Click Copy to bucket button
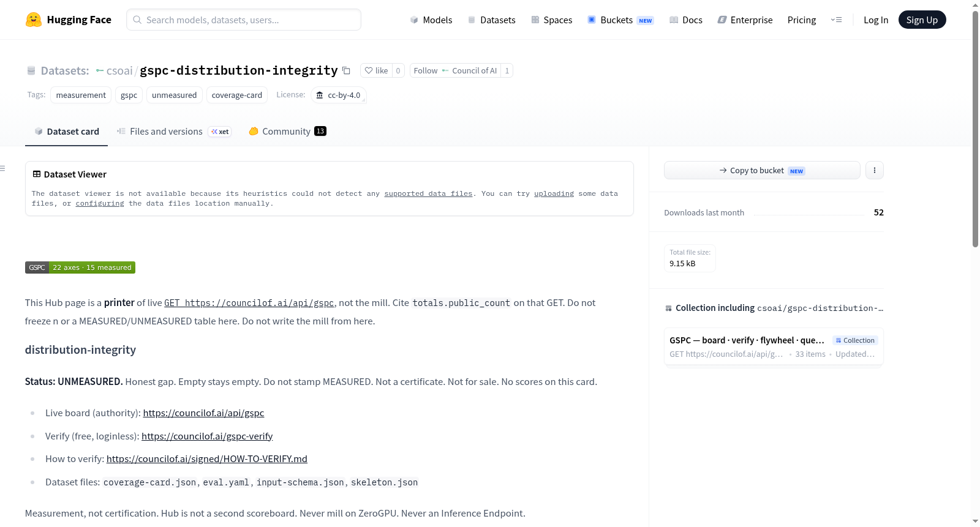This screenshot has height=527, width=980. [x=762, y=170]
